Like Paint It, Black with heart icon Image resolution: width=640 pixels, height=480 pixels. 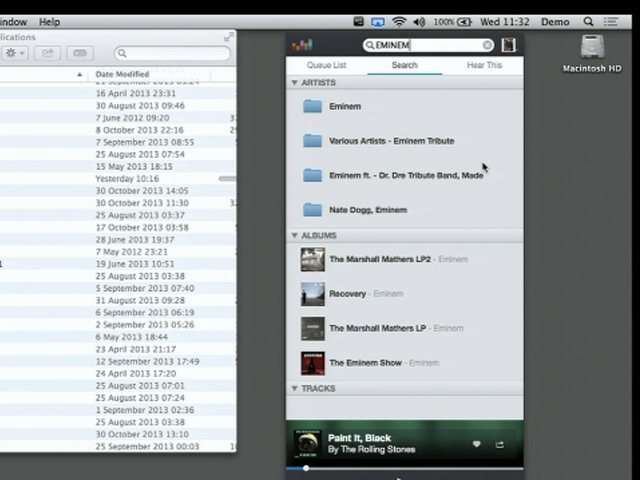click(x=476, y=444)
